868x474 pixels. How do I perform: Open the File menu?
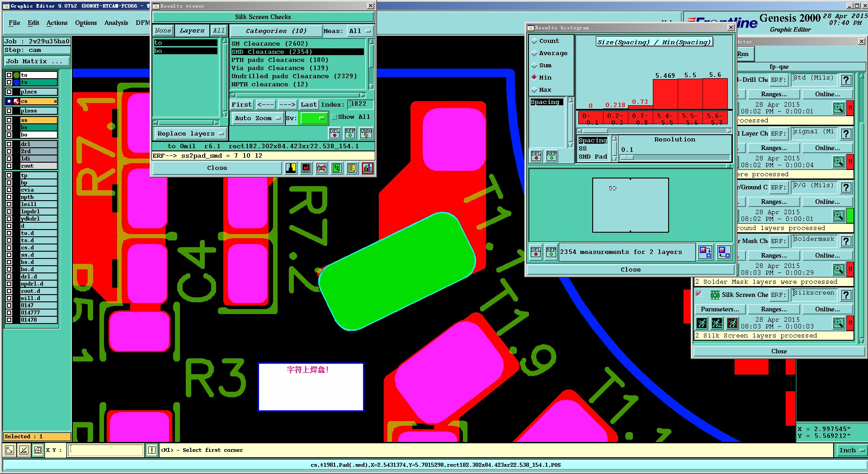14,23
